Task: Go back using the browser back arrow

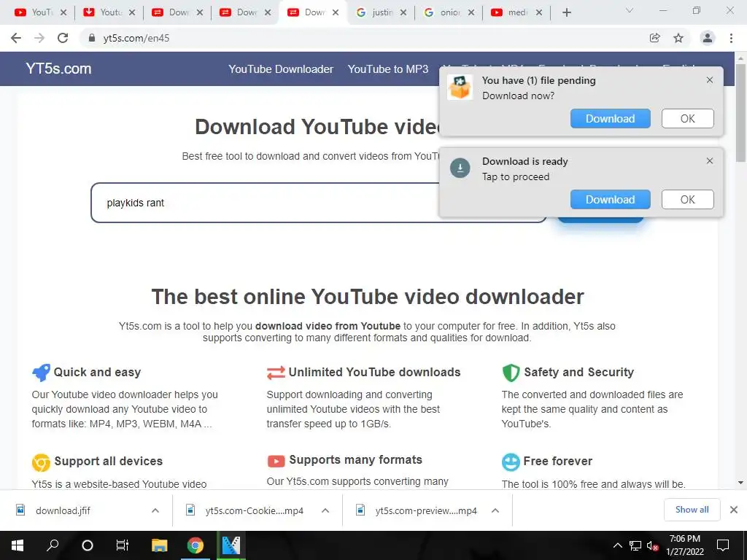Action: click(16, 38)
